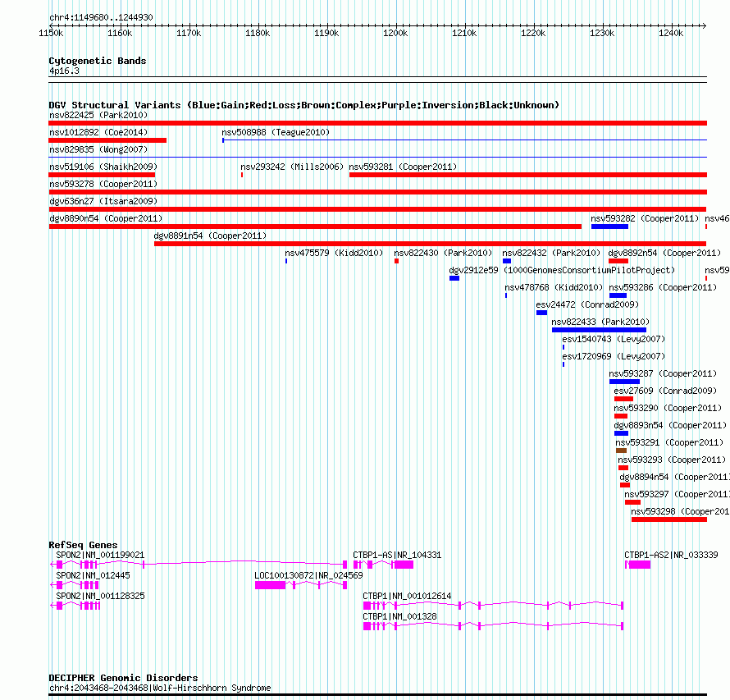Image resolution: width=730 pixels, height=700 pixels.
Task: Select the nsv593297 (Cooper2011) label
Action: [x=677, y=494]
